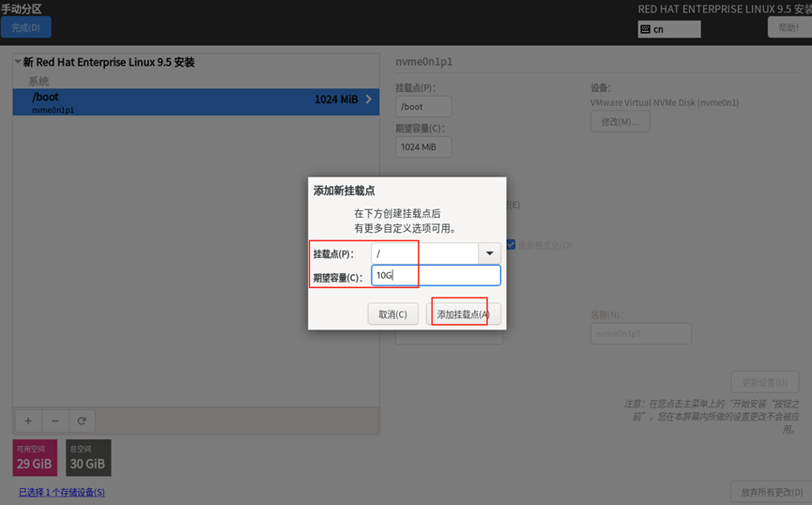Click the remove mount point minus icon
This screenshot has height=505, width=812.
pyautogui.click(x=54, y=421)
